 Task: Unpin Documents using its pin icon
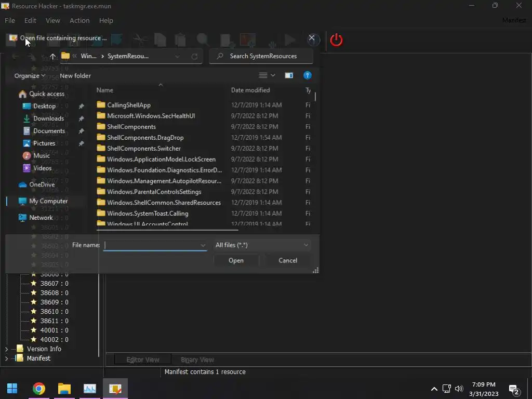[x=81, y=131]
